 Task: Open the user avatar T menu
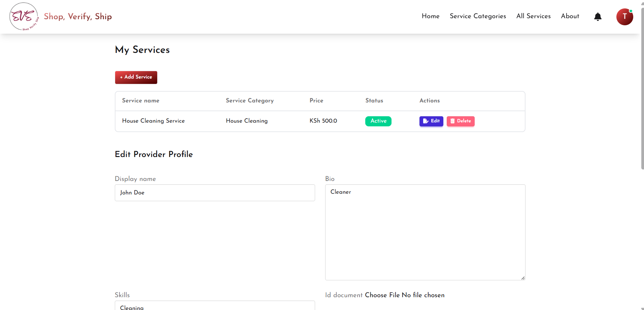pyautogui.click(x=624, y=17)
